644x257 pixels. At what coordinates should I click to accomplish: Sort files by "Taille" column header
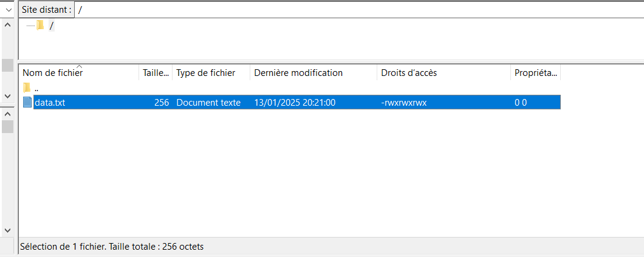(156, 73)
